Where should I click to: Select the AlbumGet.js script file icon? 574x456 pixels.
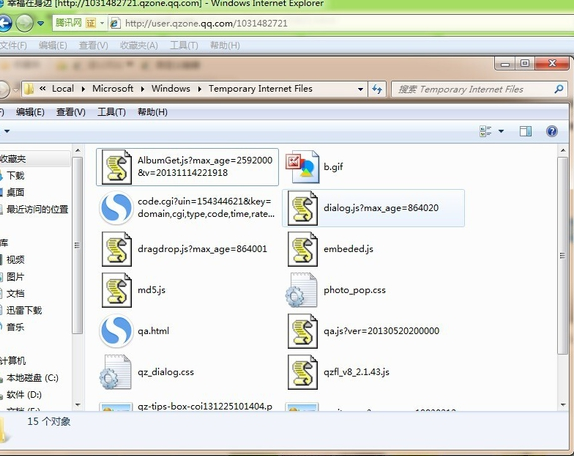[117, 167]
